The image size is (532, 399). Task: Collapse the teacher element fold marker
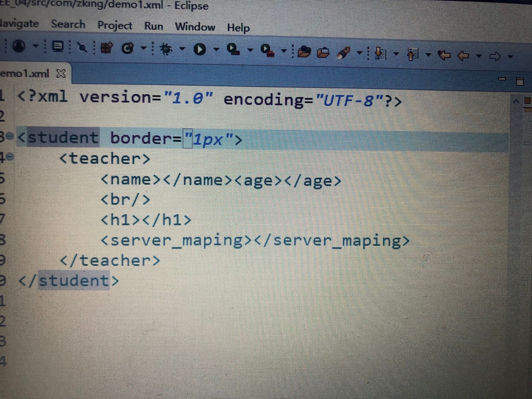point(10,157)
